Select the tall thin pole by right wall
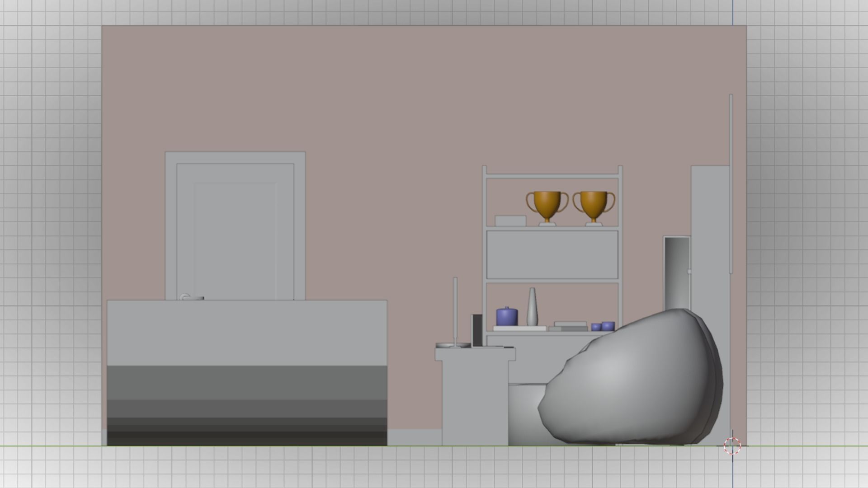 (x=731, y=184)
